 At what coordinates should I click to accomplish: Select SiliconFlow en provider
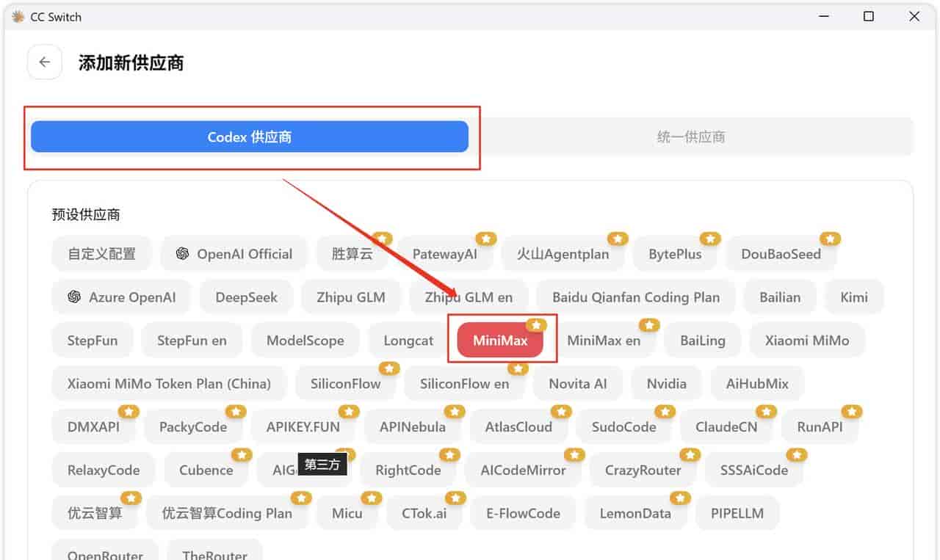(464, 383)
